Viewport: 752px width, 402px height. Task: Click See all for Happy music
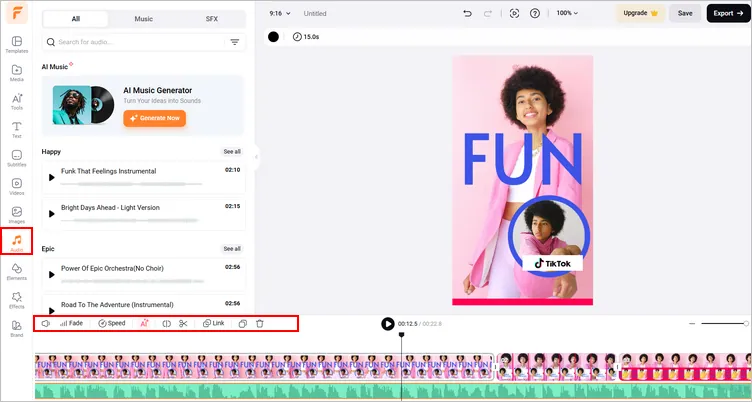coord(232,152)
